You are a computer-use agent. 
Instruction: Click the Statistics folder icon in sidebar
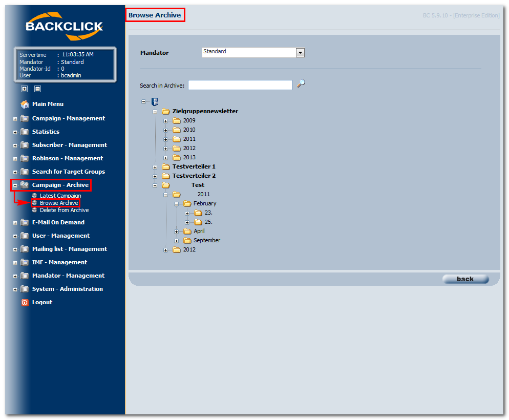point(25,132)
